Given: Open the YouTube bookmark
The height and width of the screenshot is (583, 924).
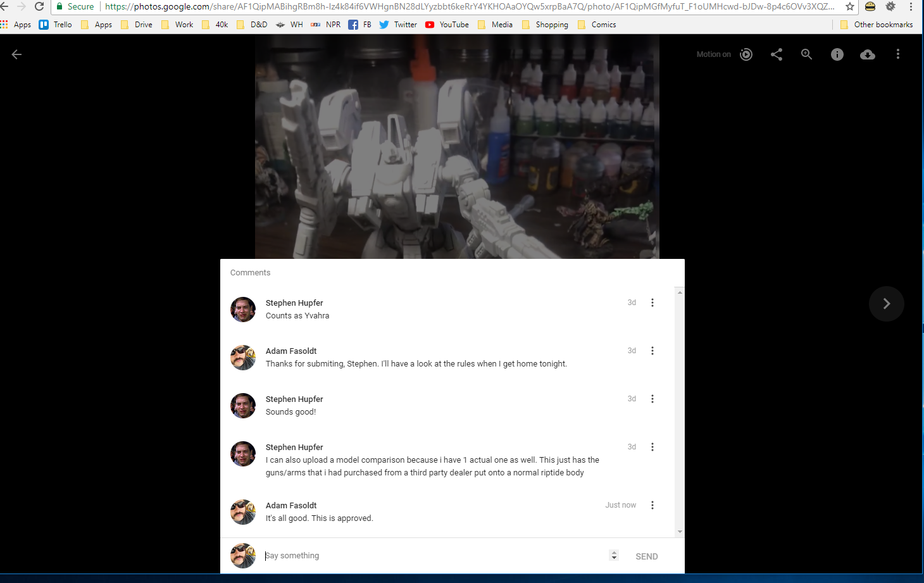Looking at the screenshot, I should click(x=447, y=25).
